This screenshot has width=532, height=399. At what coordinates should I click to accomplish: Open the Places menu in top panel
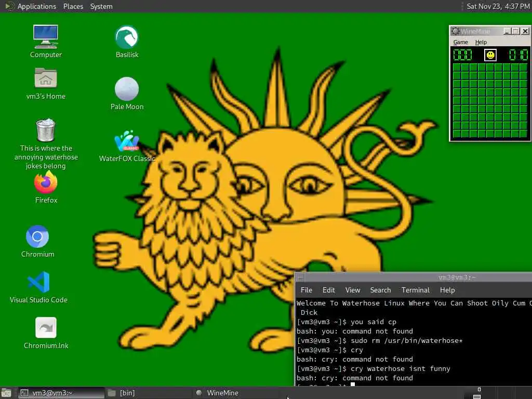point(73,6)
